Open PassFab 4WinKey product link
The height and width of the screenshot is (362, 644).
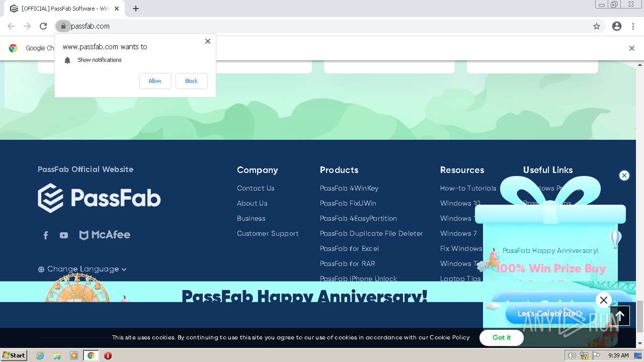[x=349, y=188]
